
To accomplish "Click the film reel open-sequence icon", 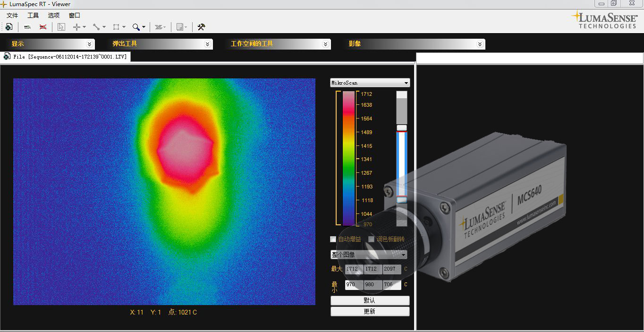I will point(9,27).
